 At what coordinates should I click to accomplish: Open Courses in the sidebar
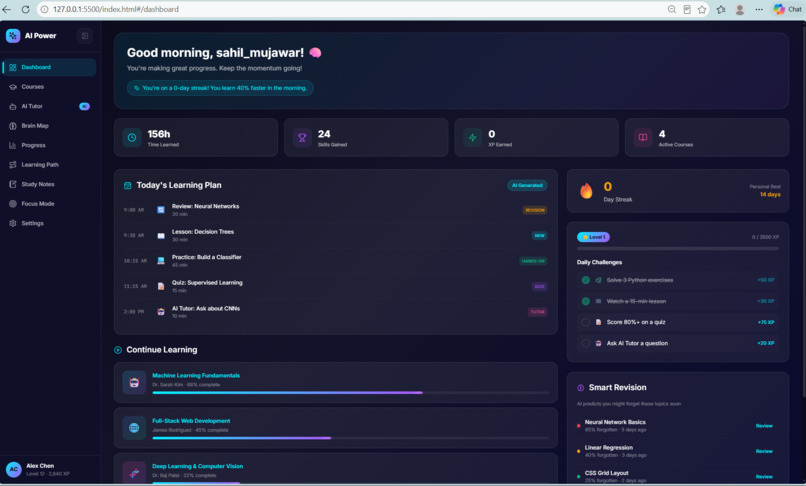coord(49,87)
